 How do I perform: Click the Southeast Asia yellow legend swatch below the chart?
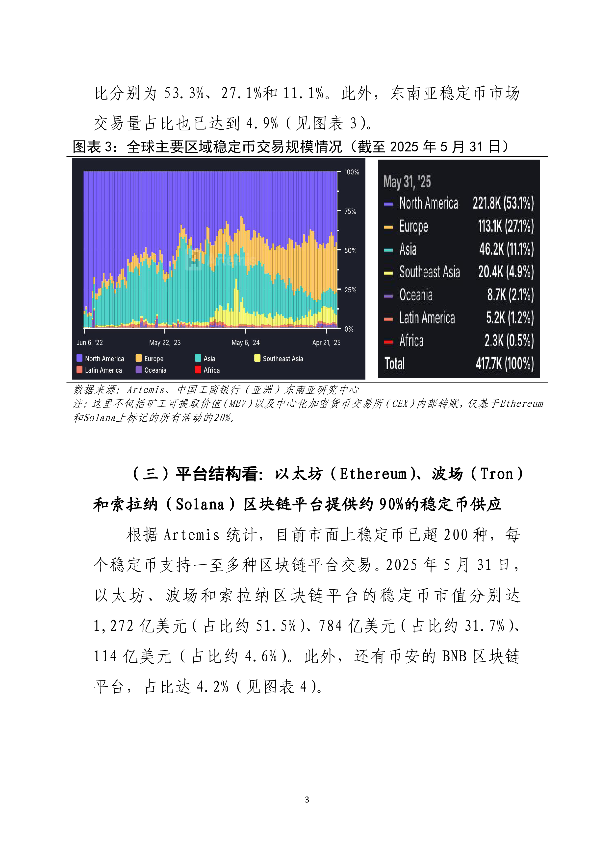(257, 358)
